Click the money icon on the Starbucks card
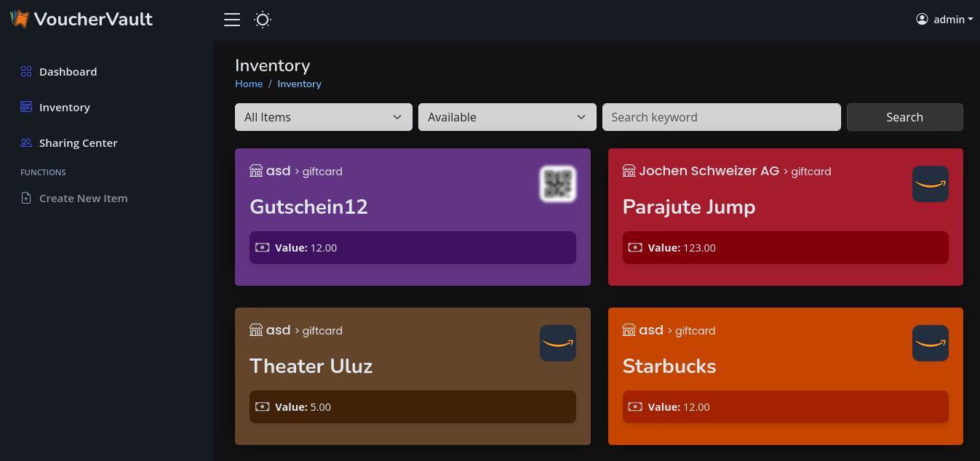980x461 pixels. pos(636,407)
